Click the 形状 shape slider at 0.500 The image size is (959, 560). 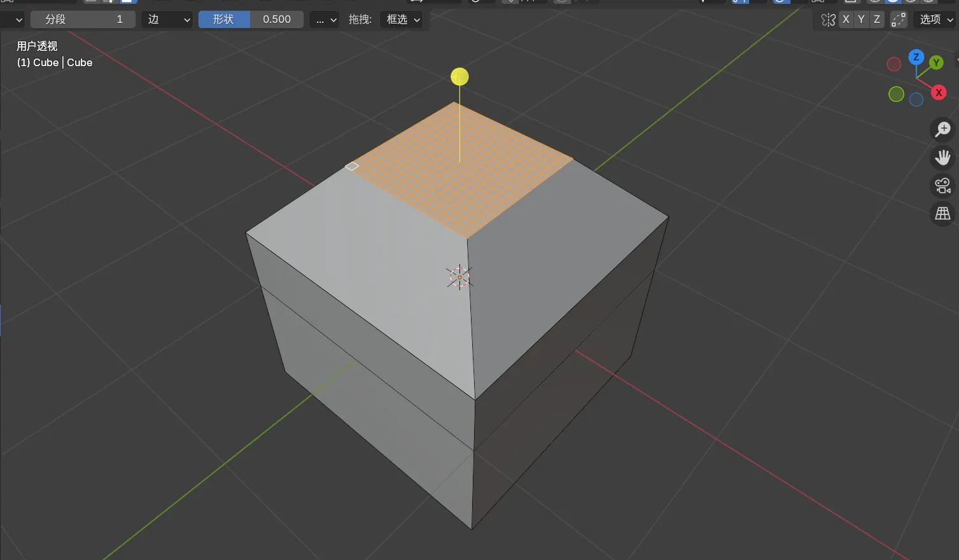pos(251,20)
